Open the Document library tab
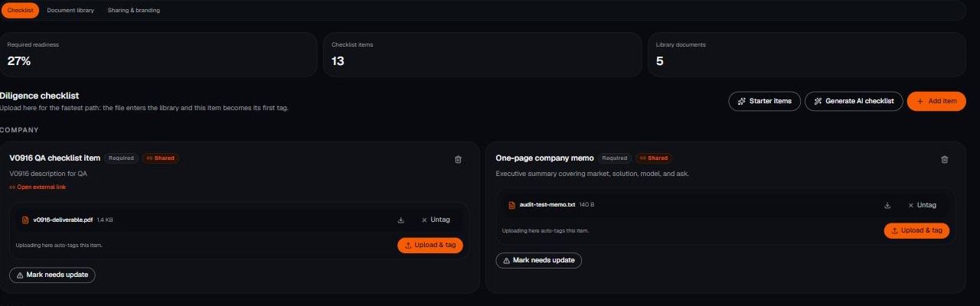The height and width of the screenshot is (306, 980). click(x=70, y=11)
